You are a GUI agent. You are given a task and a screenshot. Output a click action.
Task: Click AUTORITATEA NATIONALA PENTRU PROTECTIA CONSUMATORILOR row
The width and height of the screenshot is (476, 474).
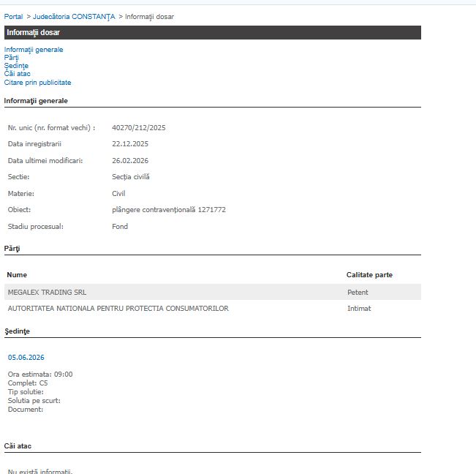118,309
